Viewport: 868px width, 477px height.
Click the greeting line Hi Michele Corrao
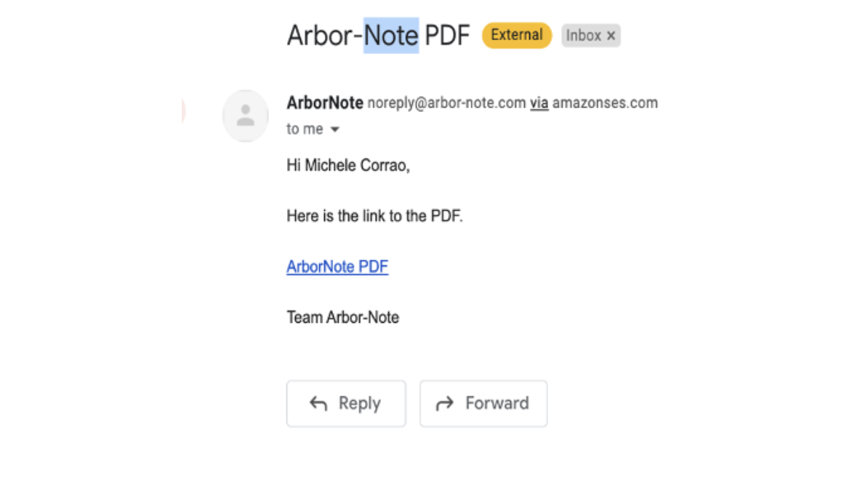pos(348,165)
